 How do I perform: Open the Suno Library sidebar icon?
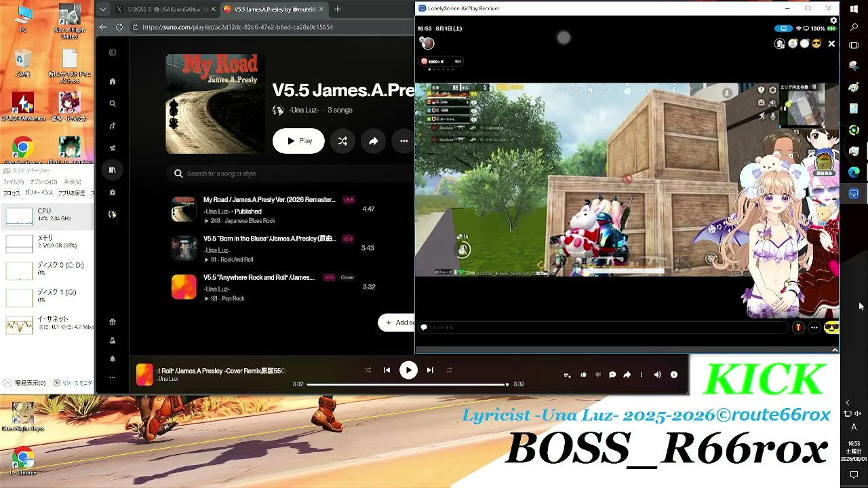point(113,169)
